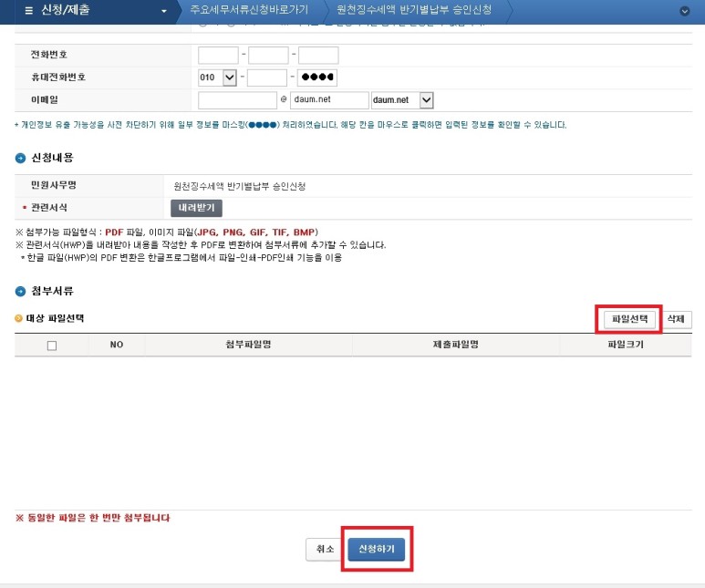Tick the select-all checkbox in the file table header
The image size is (705, 588).
(52, 346)
